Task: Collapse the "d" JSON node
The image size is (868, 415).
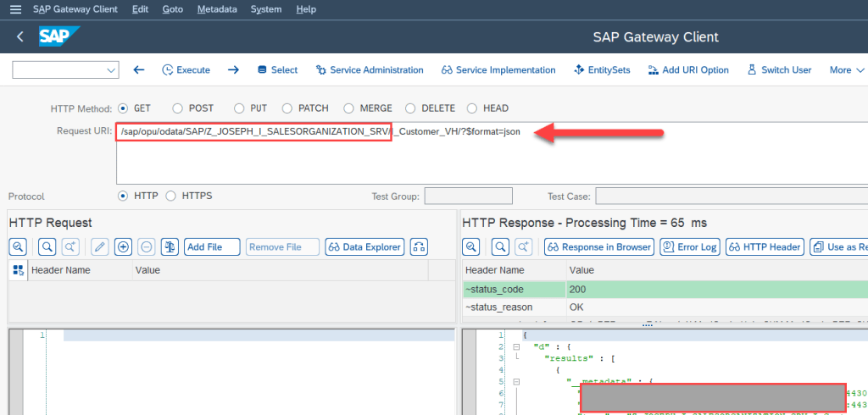Action: click(515, 348)
